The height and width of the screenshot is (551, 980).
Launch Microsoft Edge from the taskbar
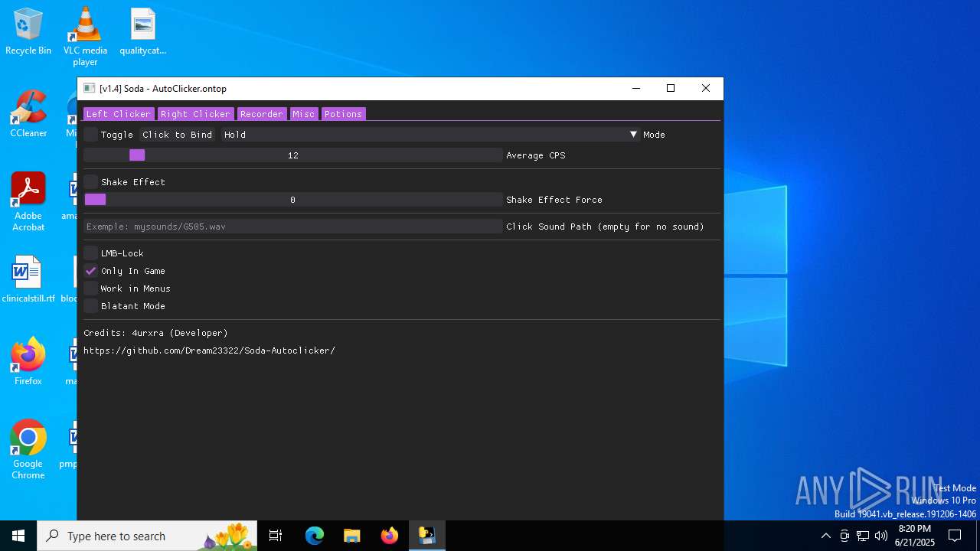pos(315,536)
